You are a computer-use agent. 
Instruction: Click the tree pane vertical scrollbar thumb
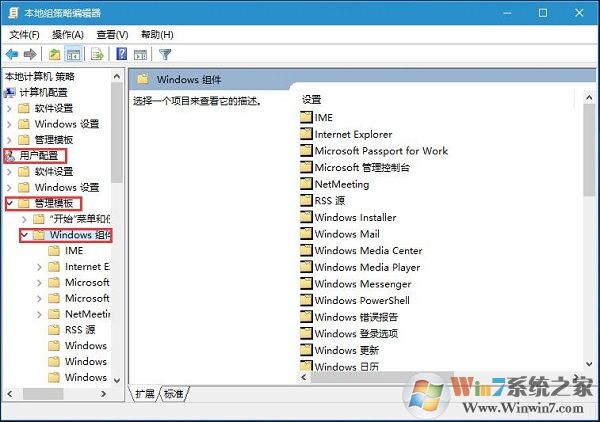[x=117, y=132]
